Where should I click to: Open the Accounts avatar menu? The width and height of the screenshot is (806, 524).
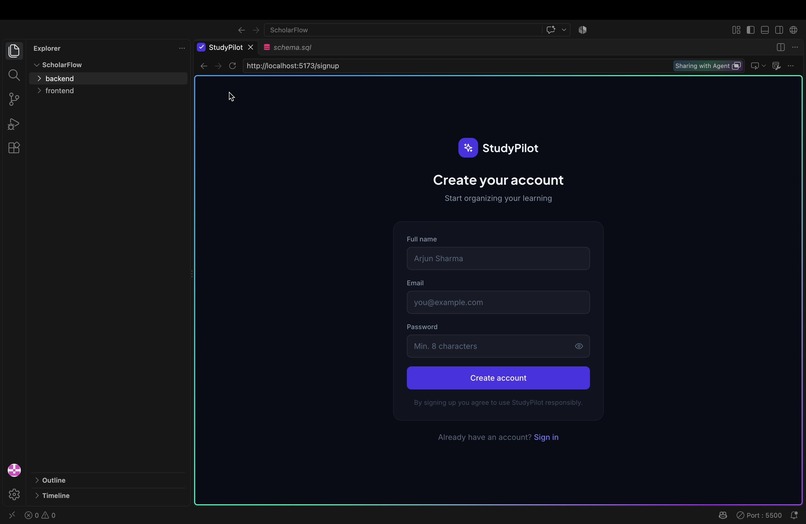14,470
